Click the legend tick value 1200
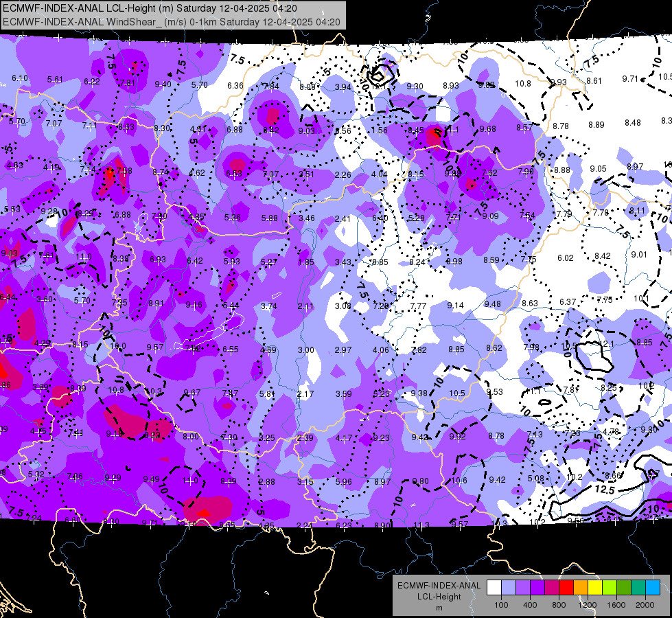 pos(588,605)
